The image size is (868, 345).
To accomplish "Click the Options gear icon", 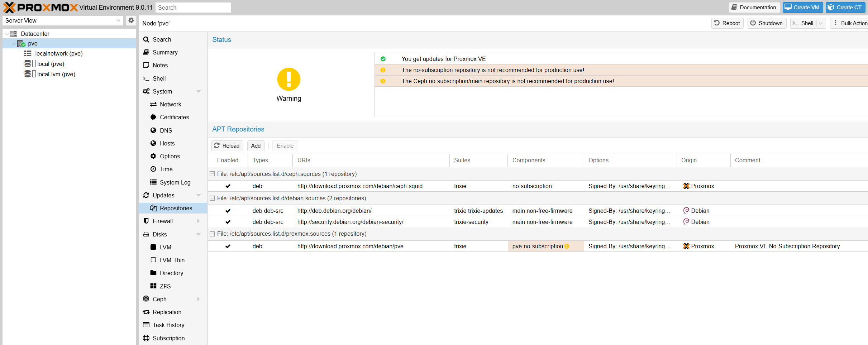I will coord(153,156).
